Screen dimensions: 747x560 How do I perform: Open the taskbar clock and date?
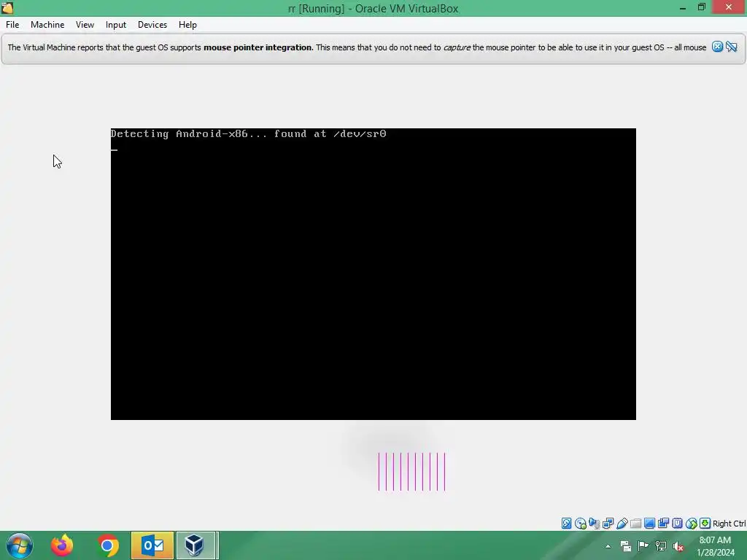[x=715, y=546]
